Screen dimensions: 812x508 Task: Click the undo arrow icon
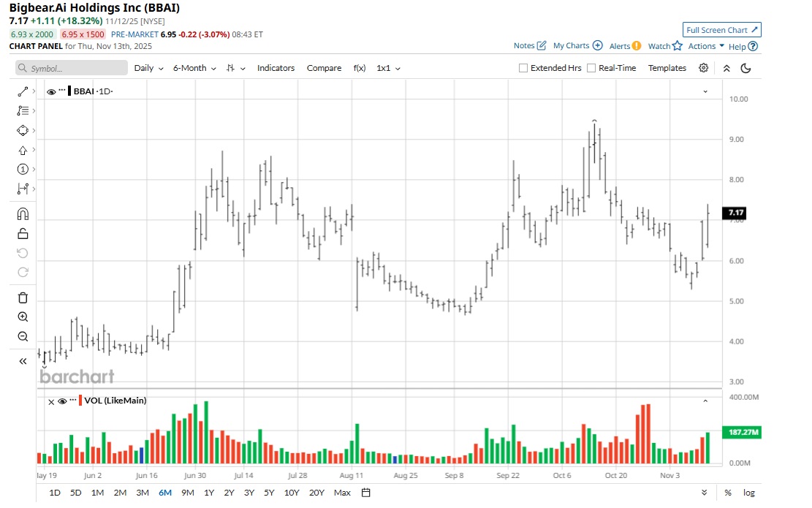pos(22,253)
